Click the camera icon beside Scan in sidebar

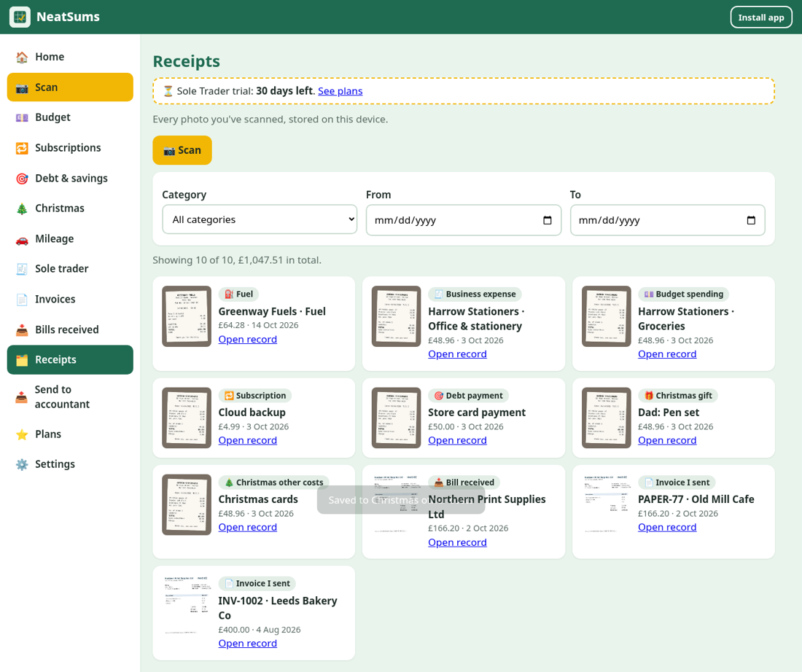point(22,87)
